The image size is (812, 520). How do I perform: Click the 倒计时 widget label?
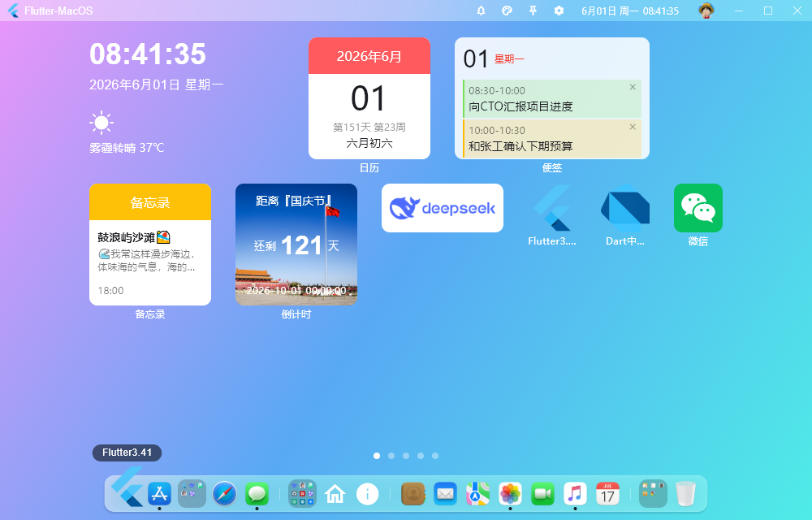pos(296,314)
